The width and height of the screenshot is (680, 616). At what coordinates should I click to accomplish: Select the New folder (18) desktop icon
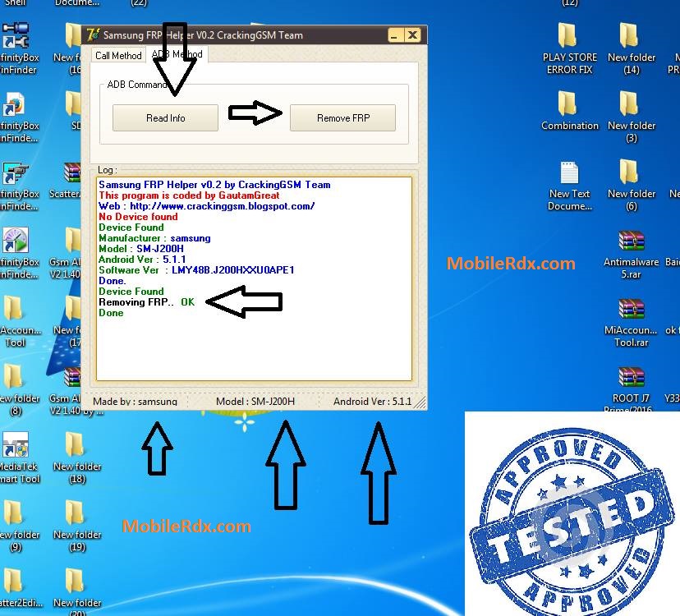(76, 457)
